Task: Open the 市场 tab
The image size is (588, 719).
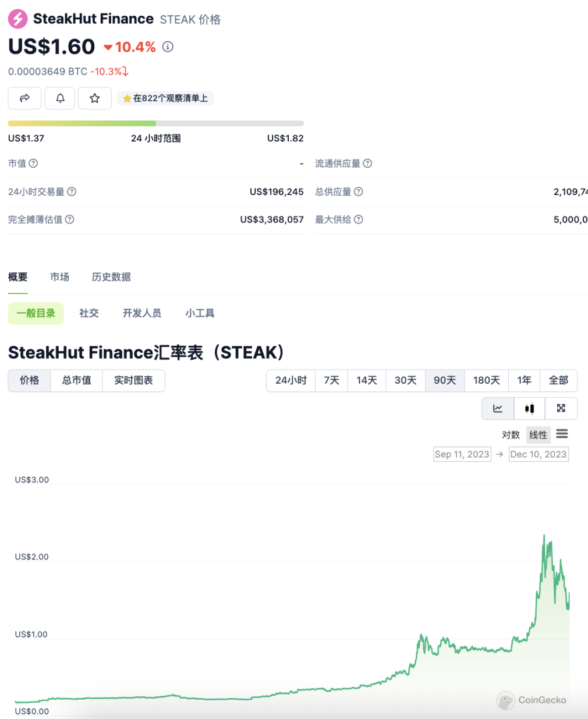Action: (x=59, y=277)
